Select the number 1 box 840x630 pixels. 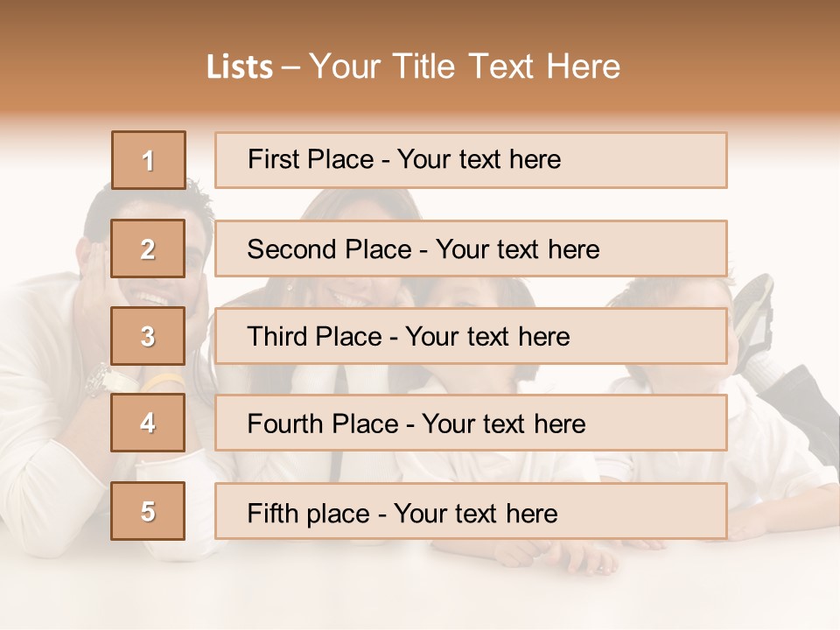(x=149, y=160)
